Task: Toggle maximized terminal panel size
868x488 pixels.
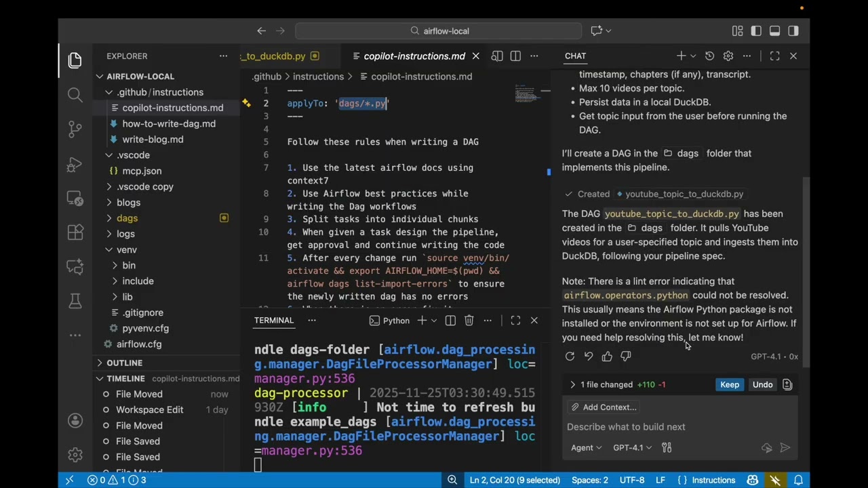Action: click(515, 321)
